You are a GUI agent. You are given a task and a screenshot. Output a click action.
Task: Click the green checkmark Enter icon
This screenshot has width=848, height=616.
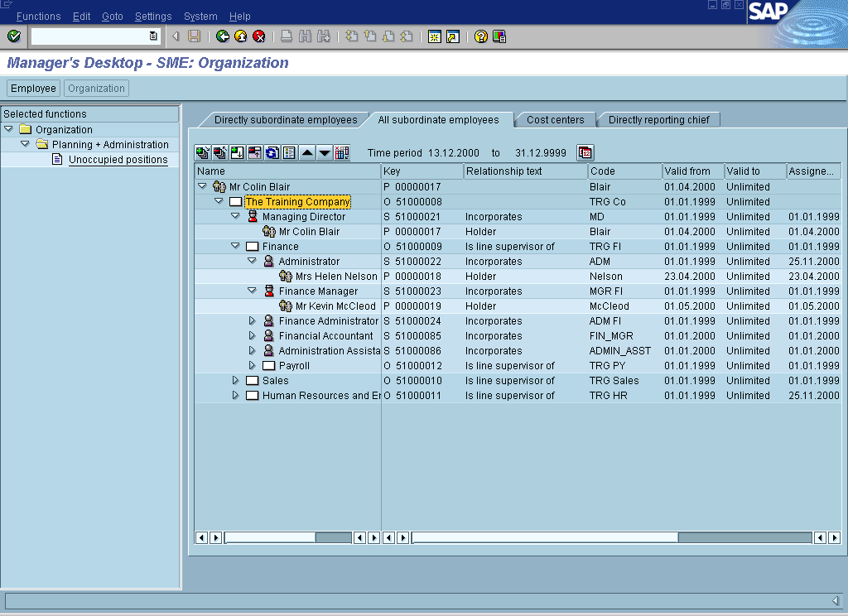click(x=14, y=36)
